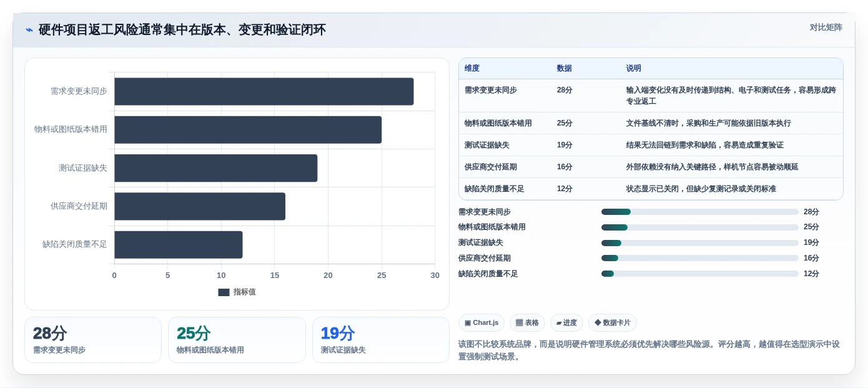Click the 16分 value in the table
Screen dimensions: 868x388
coord(565,167)
